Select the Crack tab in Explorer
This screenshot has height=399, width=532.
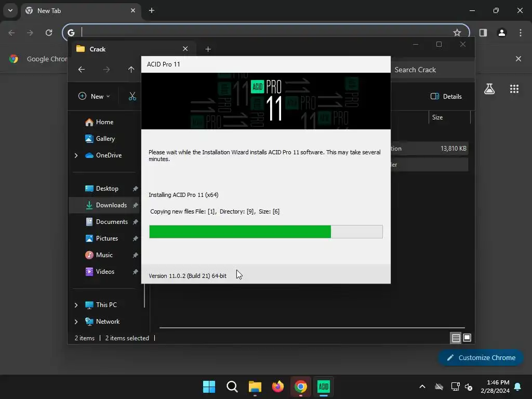coord(132,49)
